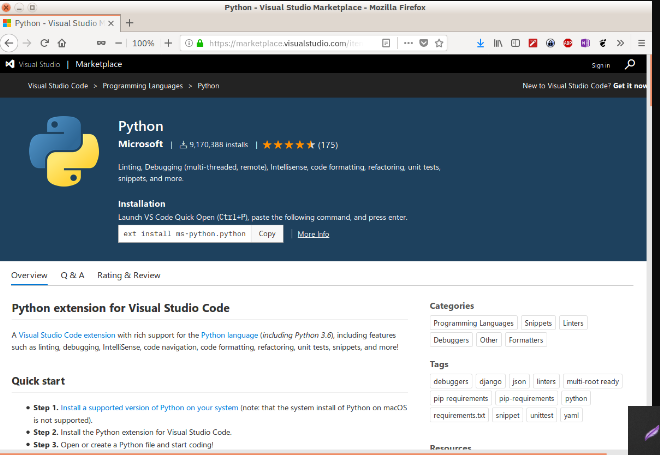Click the unittest tag
The width and height of the screenshot is (660, 455).
542,415
